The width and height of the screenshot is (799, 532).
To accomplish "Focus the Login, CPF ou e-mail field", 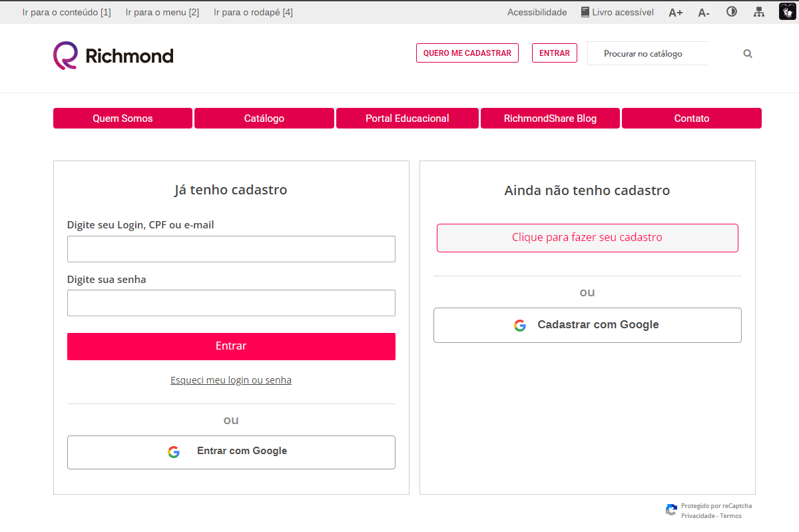I will click(231, 249).
